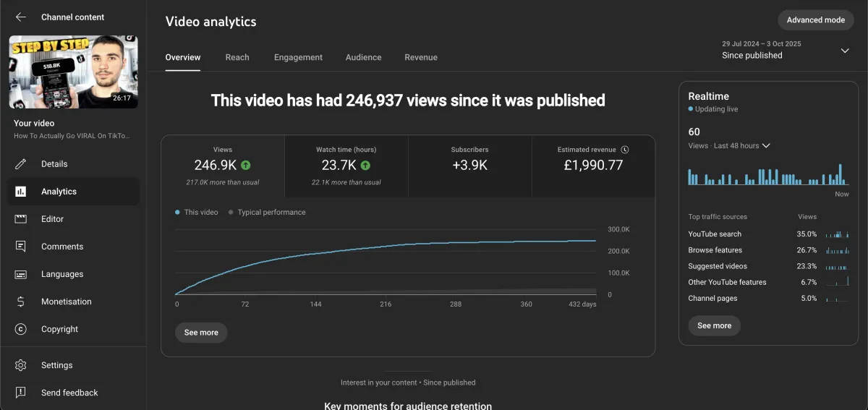
Task: Click Key moments for audience retention heading
Action: 408,406
